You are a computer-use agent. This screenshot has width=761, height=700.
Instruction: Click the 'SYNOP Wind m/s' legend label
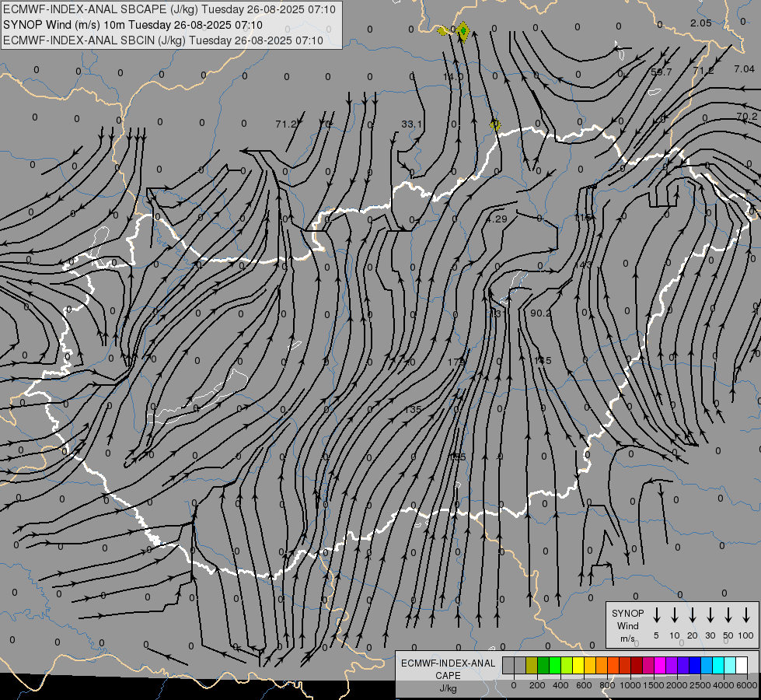pos(627,625)
